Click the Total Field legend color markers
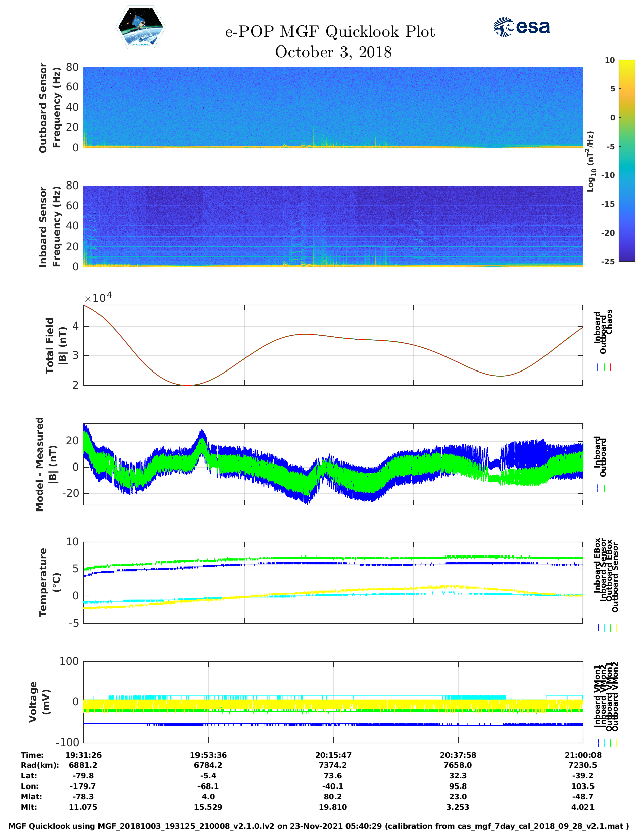 [604, 367]
